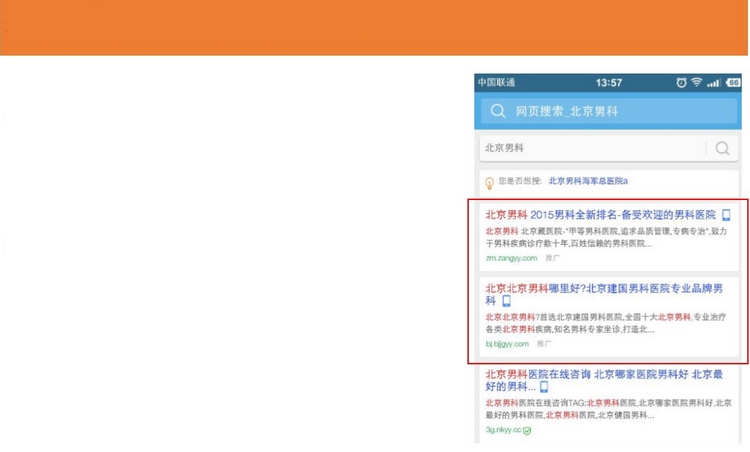
Task: Click the zm.zangyy.com URL
Action: (511, 258)
